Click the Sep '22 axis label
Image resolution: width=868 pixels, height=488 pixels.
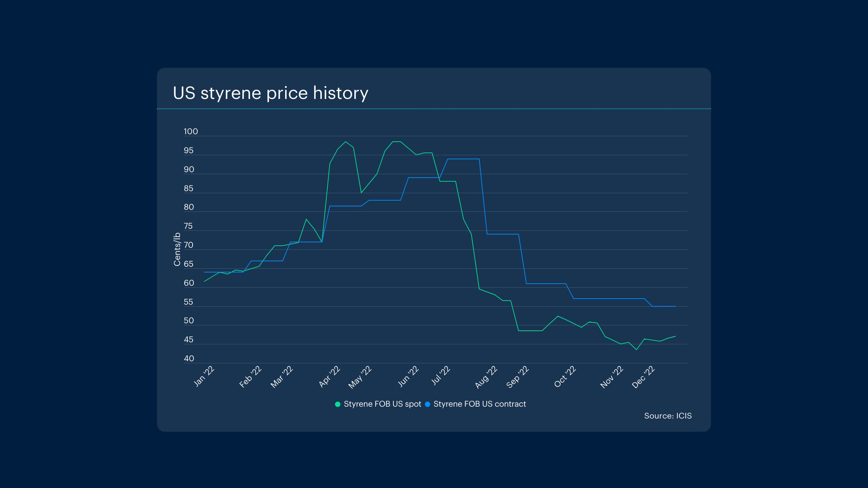click(x=518, y=377)
